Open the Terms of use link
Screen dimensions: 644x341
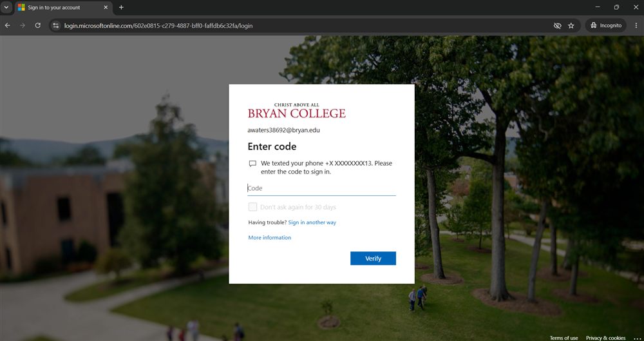(x=563, y=338)
